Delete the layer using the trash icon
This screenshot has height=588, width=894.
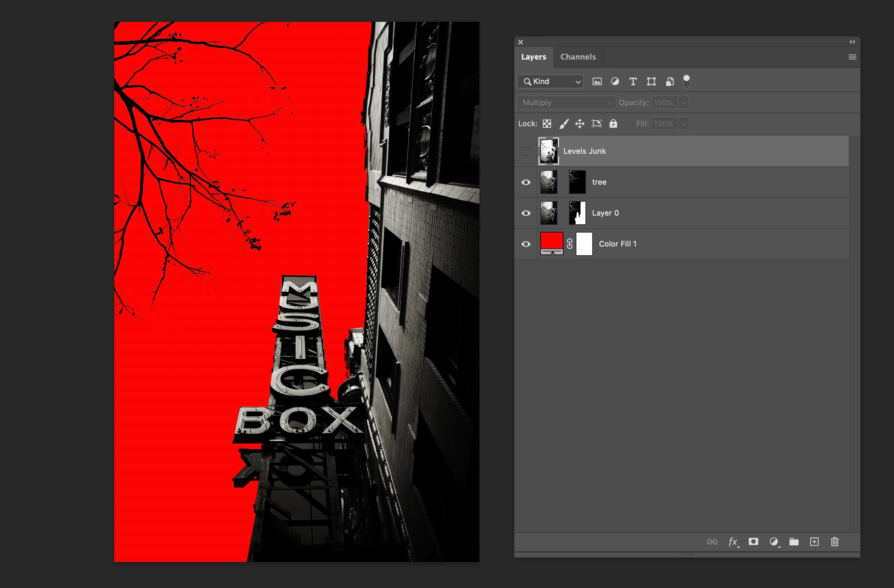coord(834,542)
